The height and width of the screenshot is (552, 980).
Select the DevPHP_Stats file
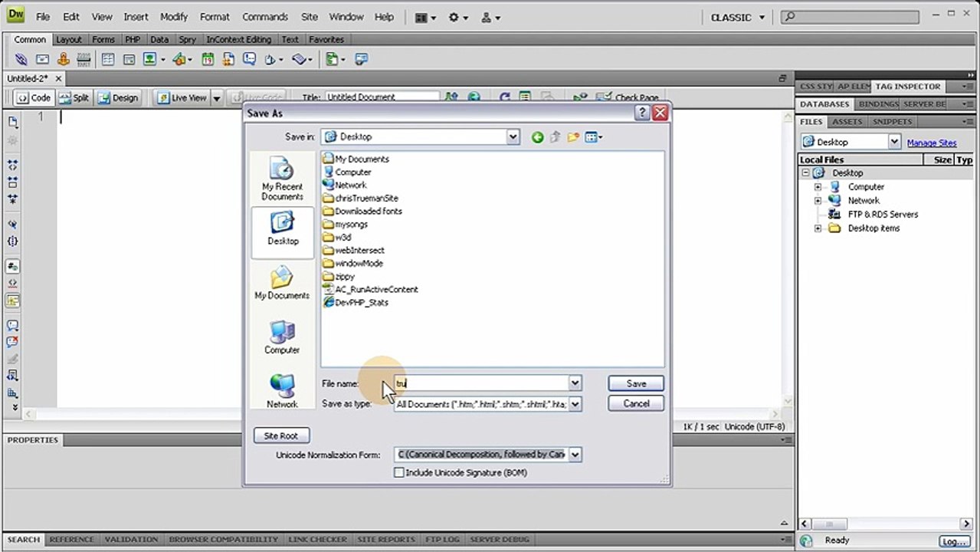(356, 303)
